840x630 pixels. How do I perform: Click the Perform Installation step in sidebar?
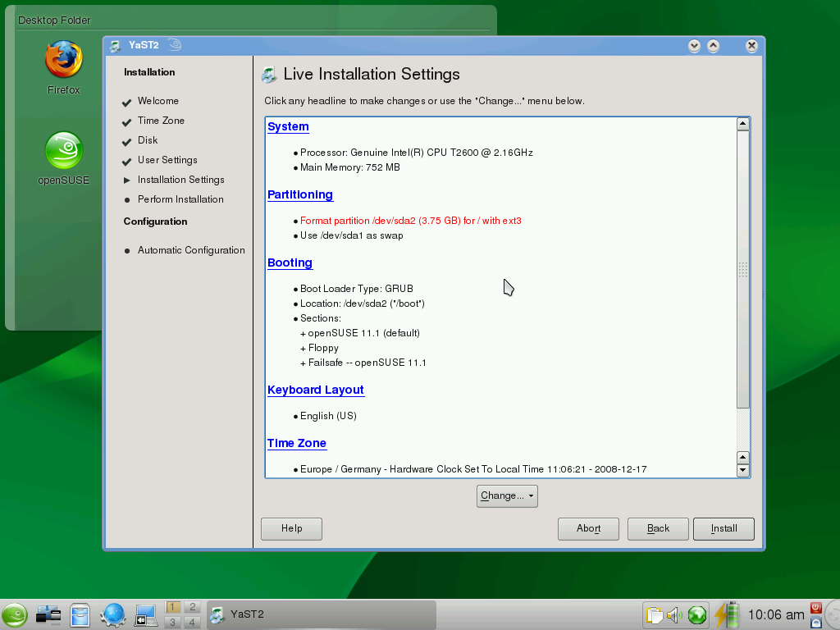point(180,200)
